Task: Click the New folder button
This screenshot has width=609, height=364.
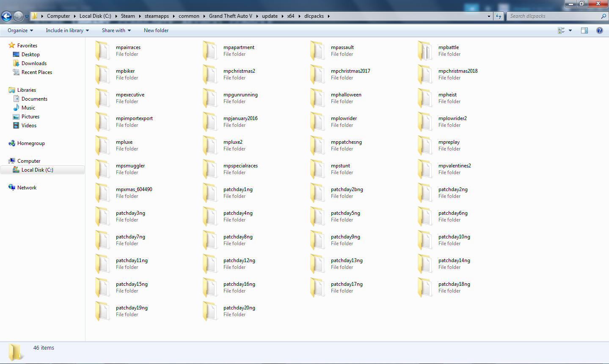Action: click(x=156, y=30)
